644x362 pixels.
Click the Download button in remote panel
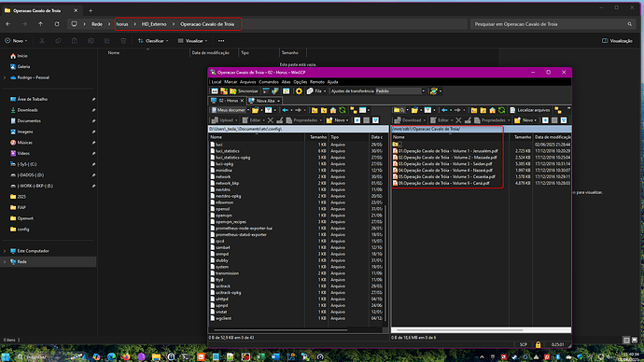[x=409, y=120]
